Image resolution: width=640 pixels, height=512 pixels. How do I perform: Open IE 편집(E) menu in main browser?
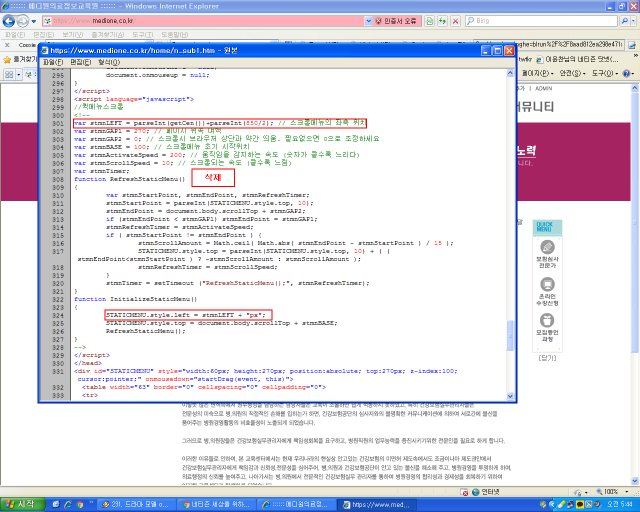coord(43,35)
